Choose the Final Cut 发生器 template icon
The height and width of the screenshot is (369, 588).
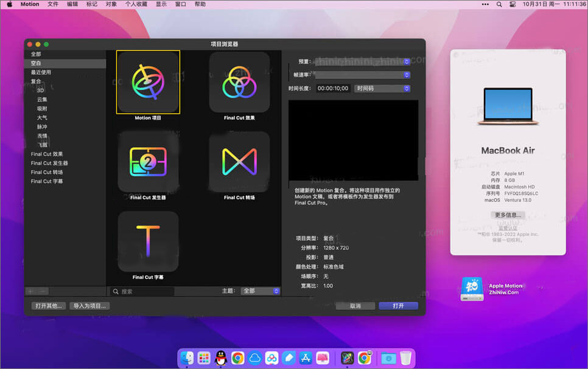tap(148, 162)
